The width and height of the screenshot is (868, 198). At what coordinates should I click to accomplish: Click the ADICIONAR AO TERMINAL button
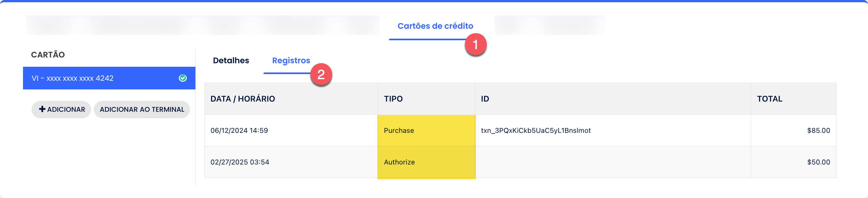pyautogui.click(x=142, y=110)
